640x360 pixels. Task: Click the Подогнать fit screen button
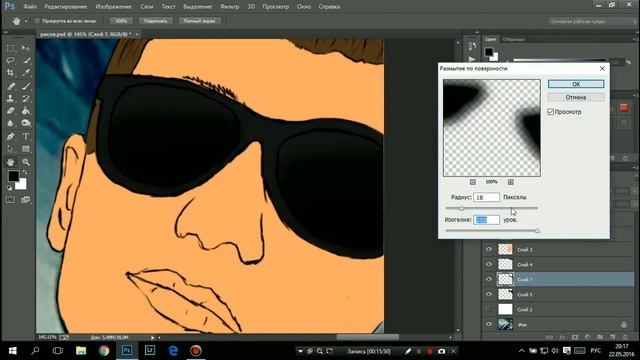coord(156,21)
